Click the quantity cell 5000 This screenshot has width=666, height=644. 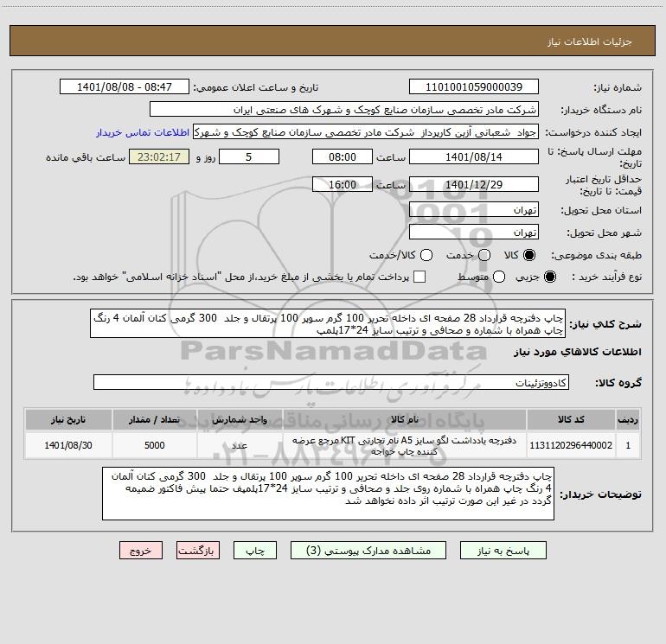click(x=154, y=445)
